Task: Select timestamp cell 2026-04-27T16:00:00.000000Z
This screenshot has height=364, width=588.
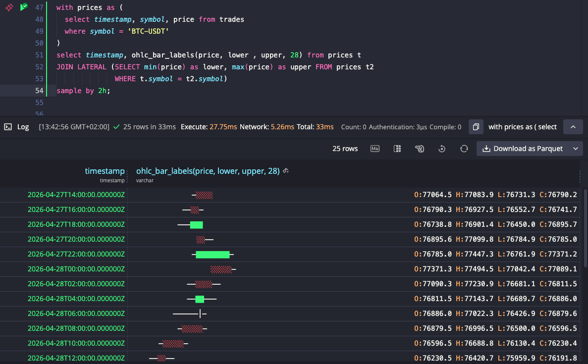Action: tap(76, 209)
